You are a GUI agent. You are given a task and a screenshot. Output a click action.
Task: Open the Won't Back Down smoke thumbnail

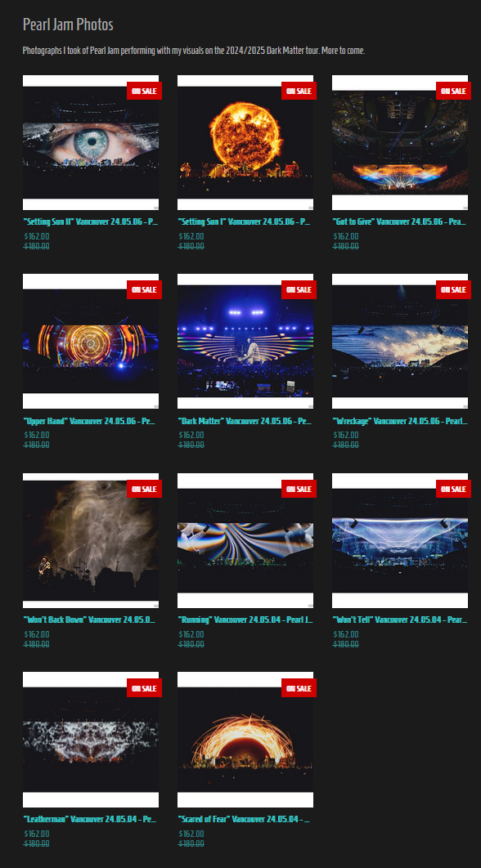(90, 540)
